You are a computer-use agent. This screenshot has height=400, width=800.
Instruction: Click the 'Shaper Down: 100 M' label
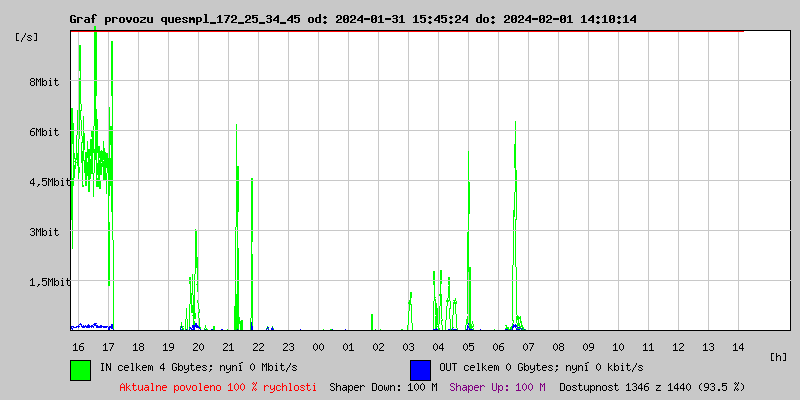click(383, 386)
